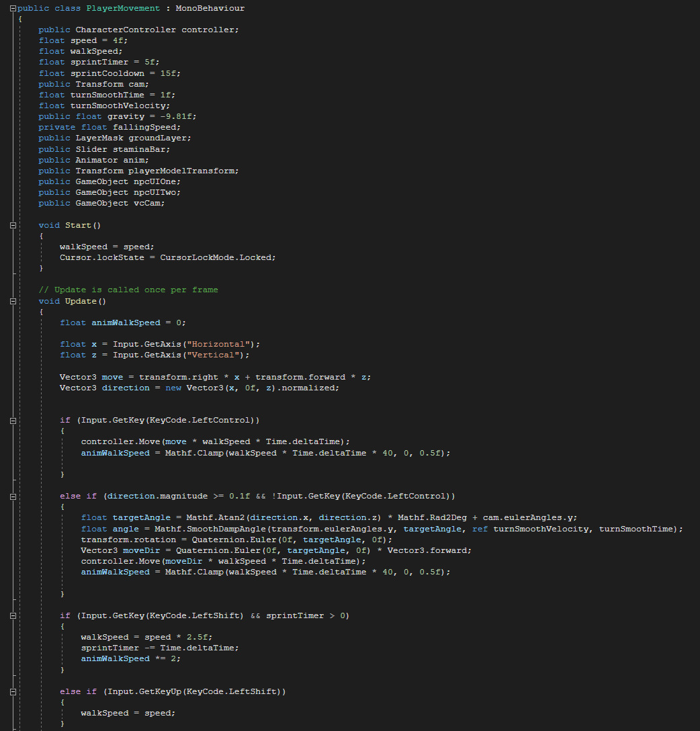Collapse the LeftShift sprintTimer if block
Screen dimensions: 700x731
(x=13, y=615)
